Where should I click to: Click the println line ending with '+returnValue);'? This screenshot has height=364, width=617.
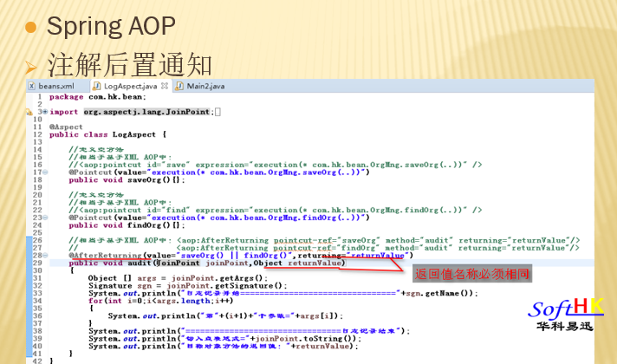point(224,347)
